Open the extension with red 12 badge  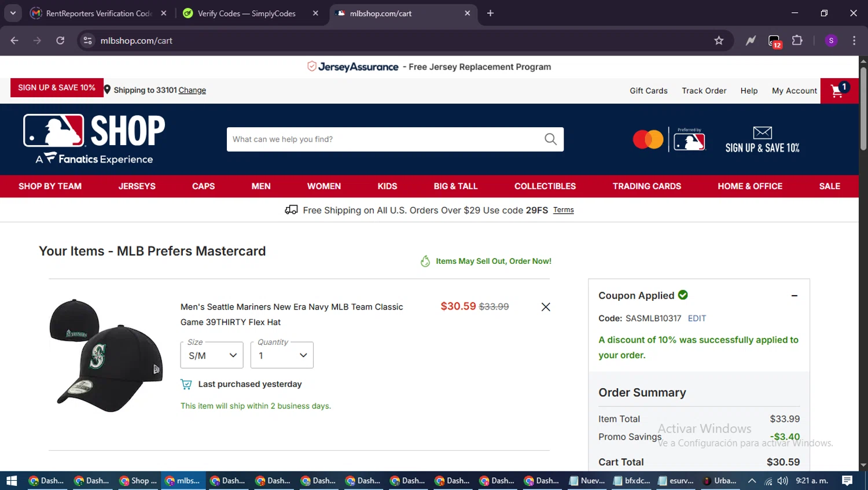[774, 41]
